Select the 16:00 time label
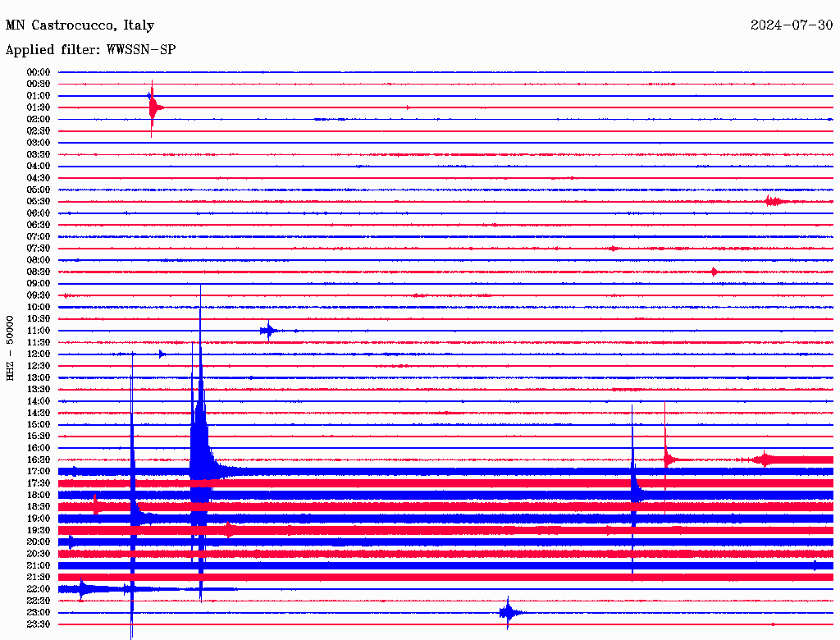 pos(38,448)
